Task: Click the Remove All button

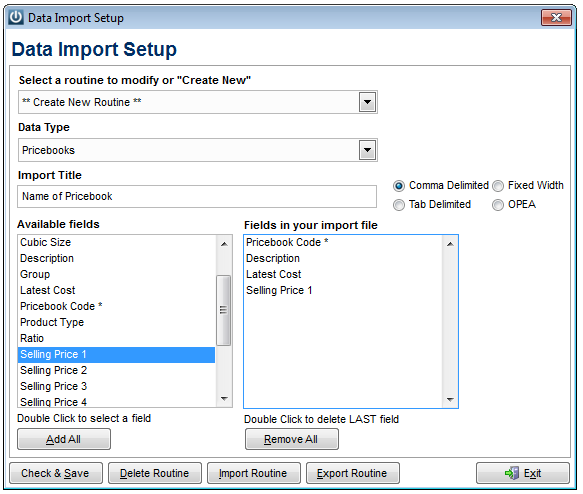Action: (x=292, y=439)
